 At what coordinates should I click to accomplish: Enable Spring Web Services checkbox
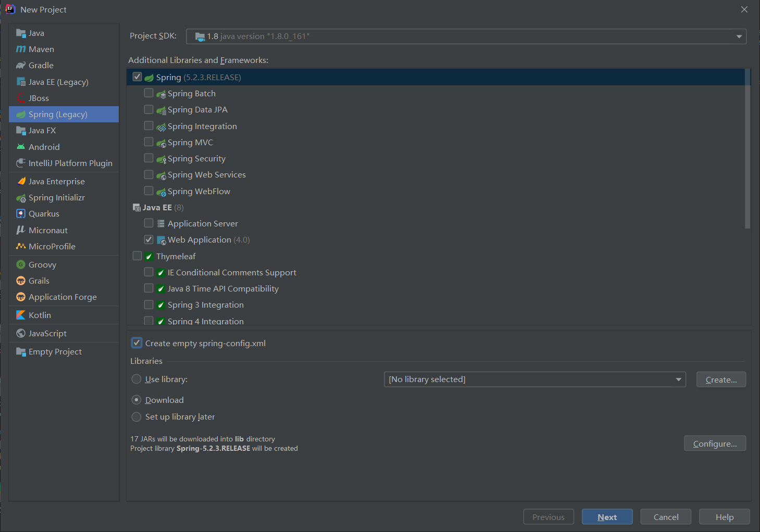149,174
